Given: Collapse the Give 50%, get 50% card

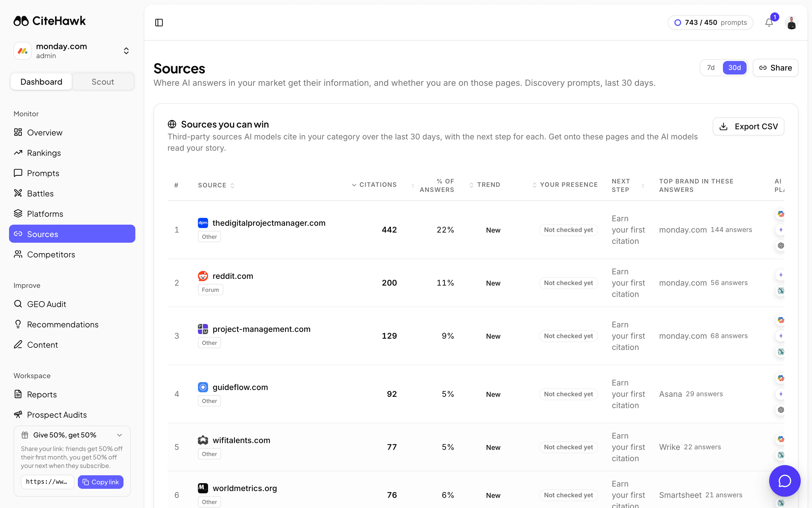Looking at the screenshot, I should coord(120,435).
